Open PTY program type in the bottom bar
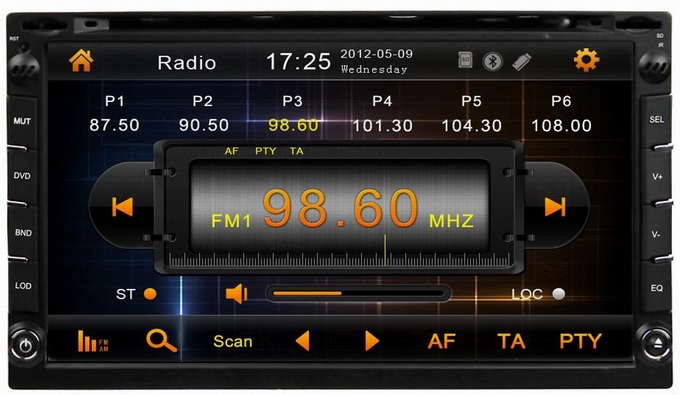The height and width of the screenshot is (395, 680). [581, 341]
